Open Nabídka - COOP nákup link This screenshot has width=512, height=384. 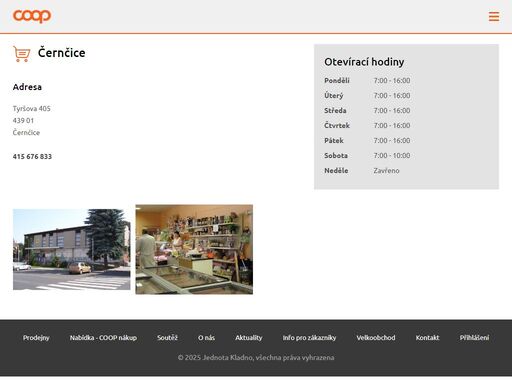click(x=103, y=338)
